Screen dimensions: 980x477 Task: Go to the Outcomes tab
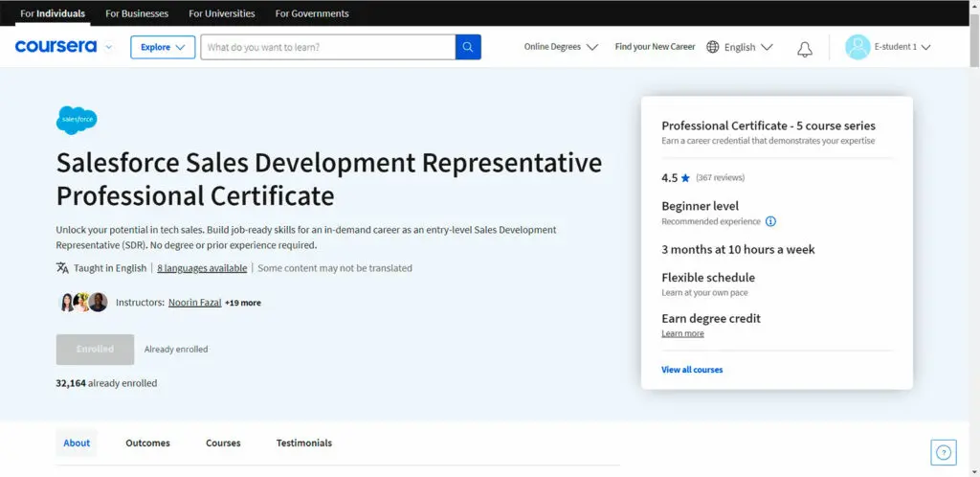click(x=147, y=443)
